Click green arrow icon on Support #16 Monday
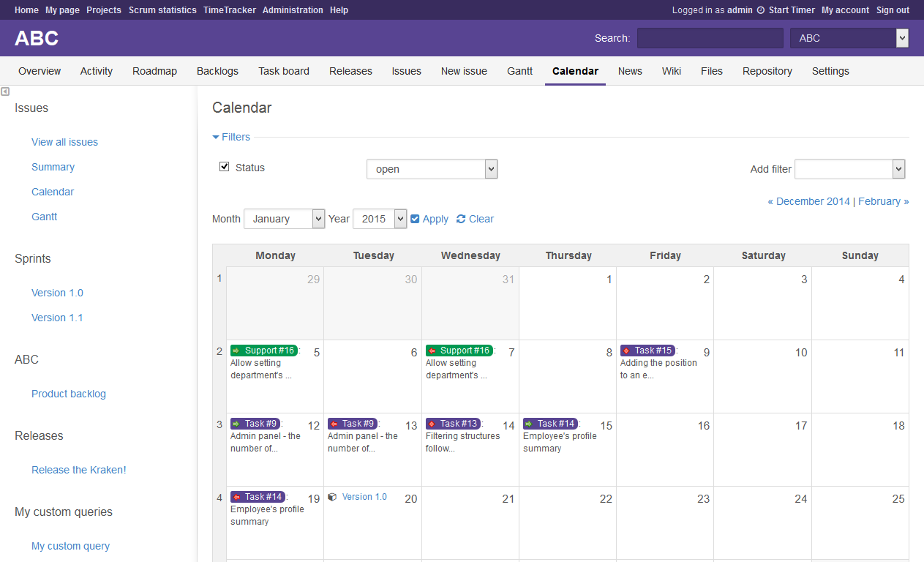The height and width of the screenshot is (562, 924). [x=236, y=351]
